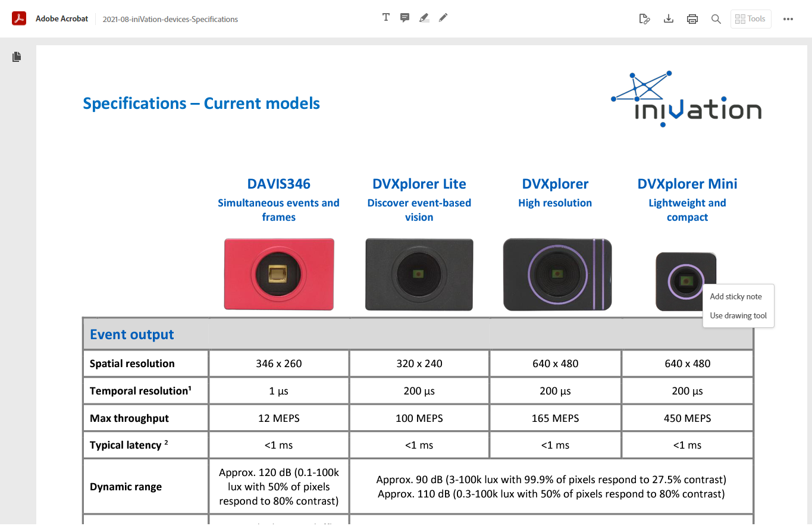Select the pencil Draw tool
The image size is (812, 526).
(x=443, y=18)
